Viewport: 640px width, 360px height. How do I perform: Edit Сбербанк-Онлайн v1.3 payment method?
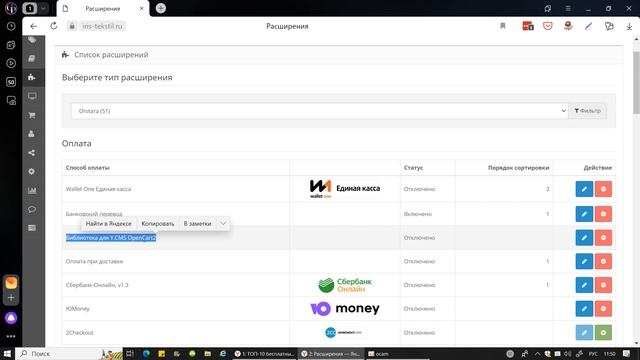(x=584, y=285)
